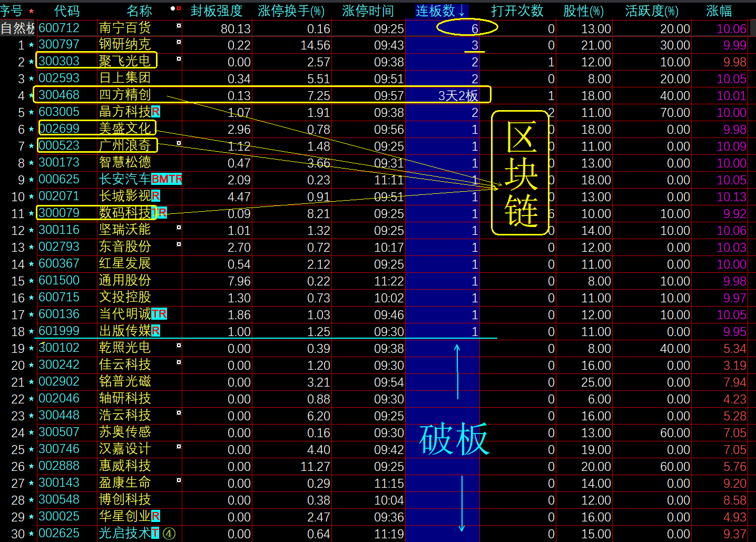Select stock name 博创科技
The height and width of the screenshot is (542, 756).
125,499
